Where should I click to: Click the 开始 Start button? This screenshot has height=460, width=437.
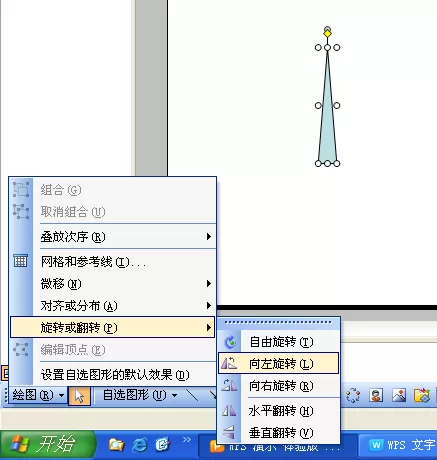click(x=47, y=445)
